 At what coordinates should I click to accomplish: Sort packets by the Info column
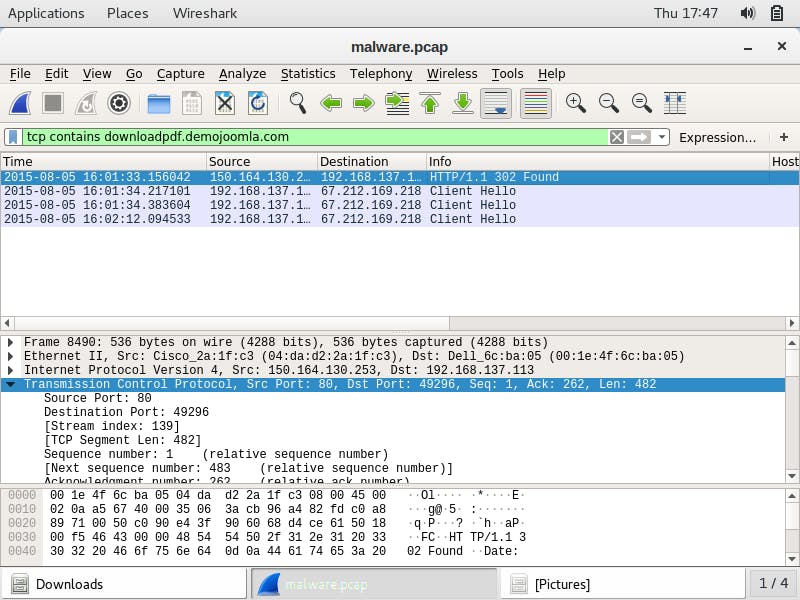[598, 162]
